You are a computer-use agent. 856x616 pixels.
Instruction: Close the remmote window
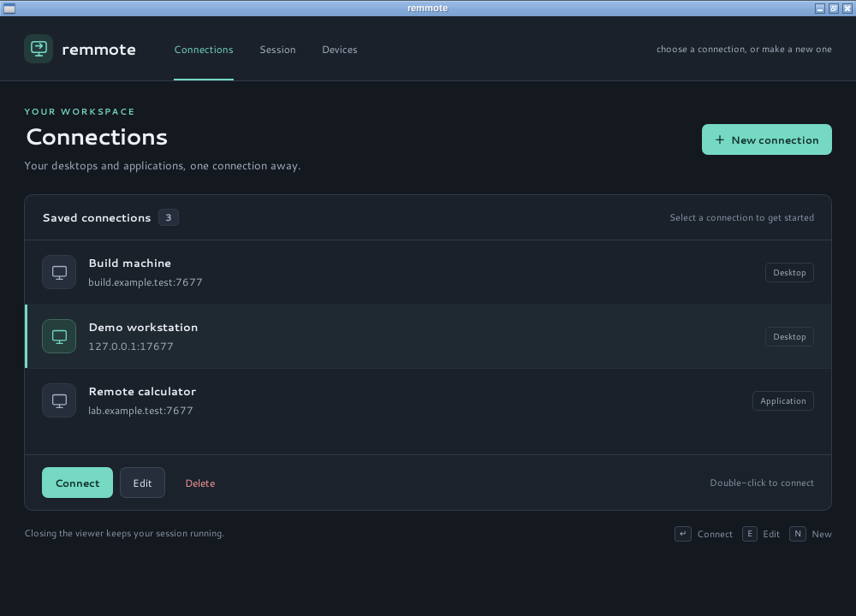847,9
